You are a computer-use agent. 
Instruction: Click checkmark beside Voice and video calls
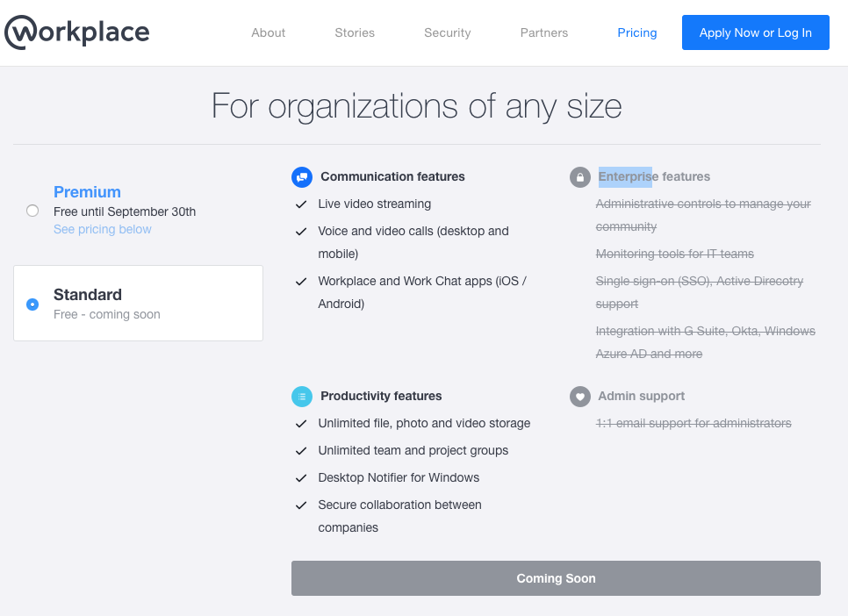click(301, 232)
